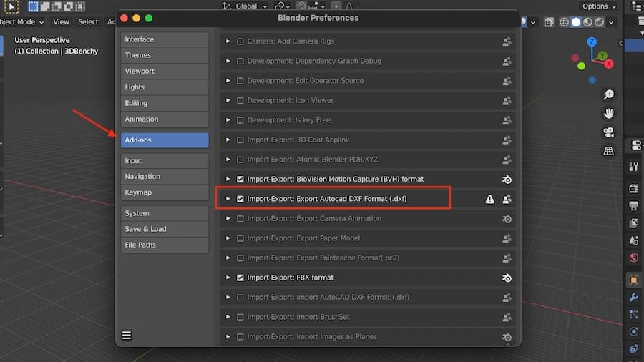
Task: Expand Add Camera Rigs add-on details
Action: 228,41
